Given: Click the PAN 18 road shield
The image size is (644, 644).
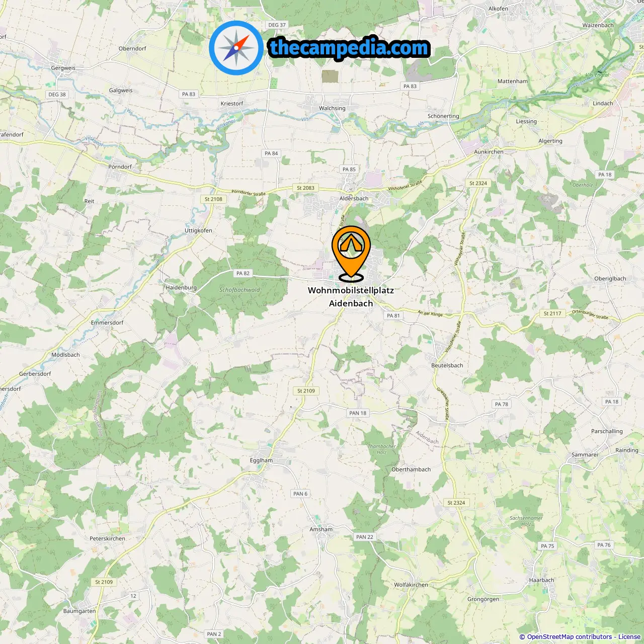Looking at the screenshot, I should tap(358, 413).
